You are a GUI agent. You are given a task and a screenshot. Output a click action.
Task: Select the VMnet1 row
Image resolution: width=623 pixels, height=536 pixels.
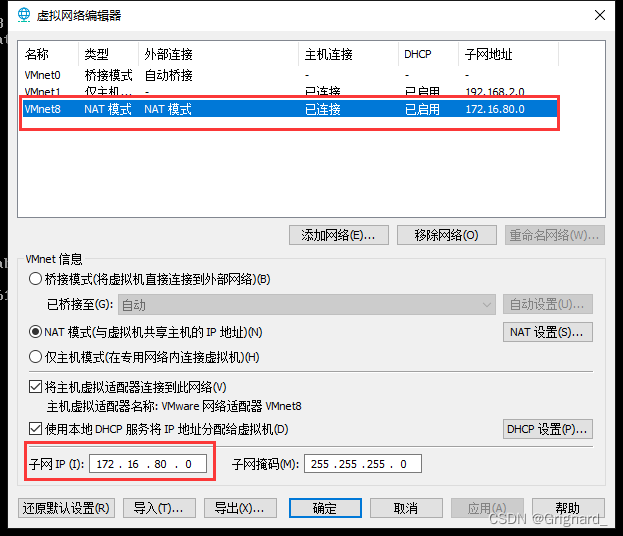pyautogui.click(x=290, y=92)
